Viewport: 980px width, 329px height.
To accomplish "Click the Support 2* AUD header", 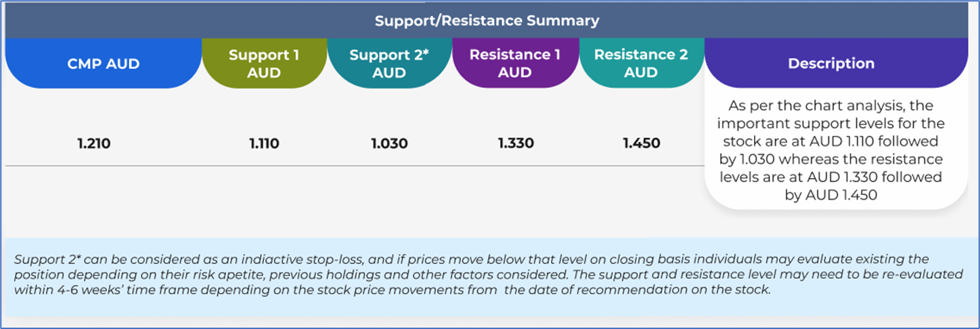I will tap(389, 64).
